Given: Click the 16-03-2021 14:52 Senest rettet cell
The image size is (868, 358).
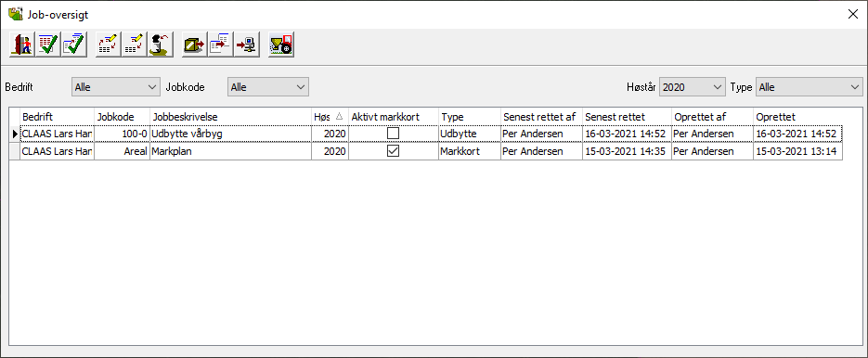Looking at the screenshot, I should tap(627, 134).
